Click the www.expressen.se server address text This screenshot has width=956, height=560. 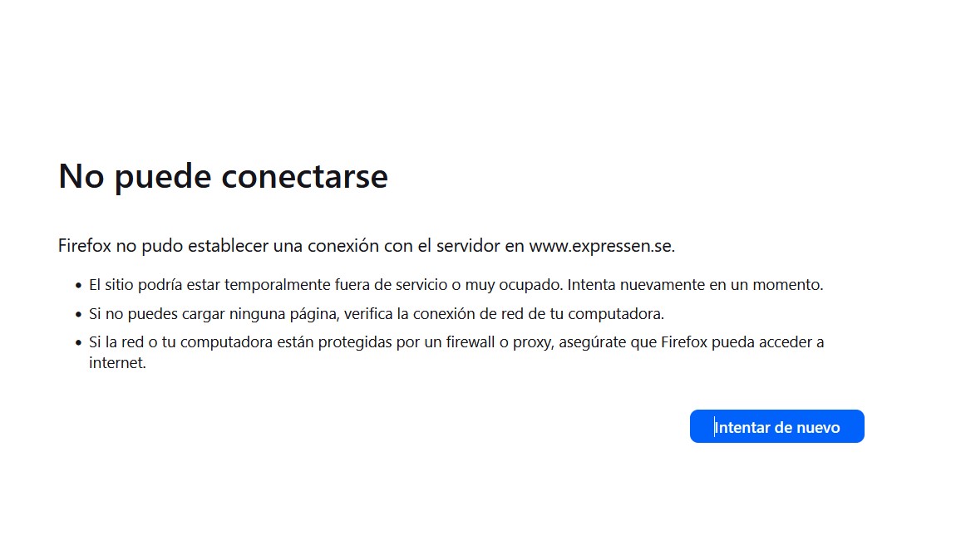tap(601, 246)
